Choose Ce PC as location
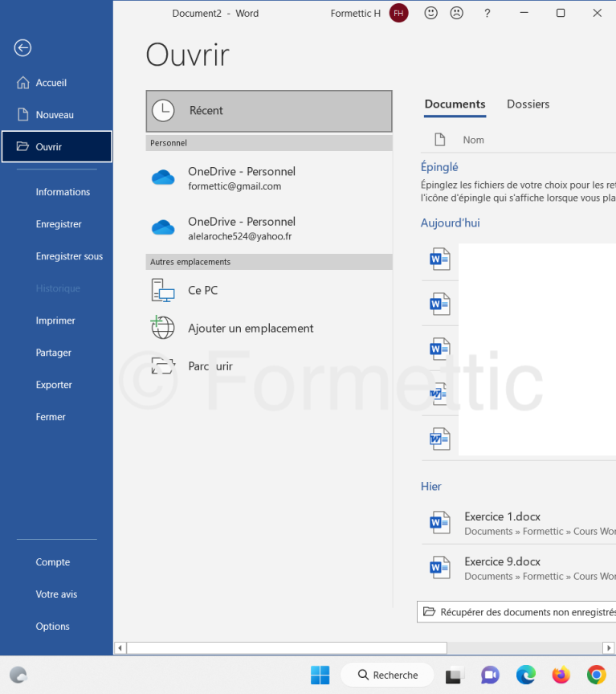 [202, 290]
